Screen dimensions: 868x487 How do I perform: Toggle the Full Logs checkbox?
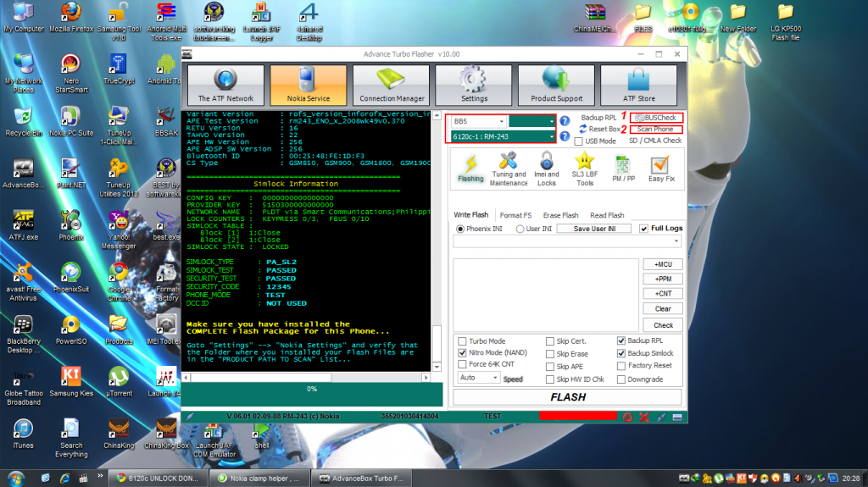[643, 229]
